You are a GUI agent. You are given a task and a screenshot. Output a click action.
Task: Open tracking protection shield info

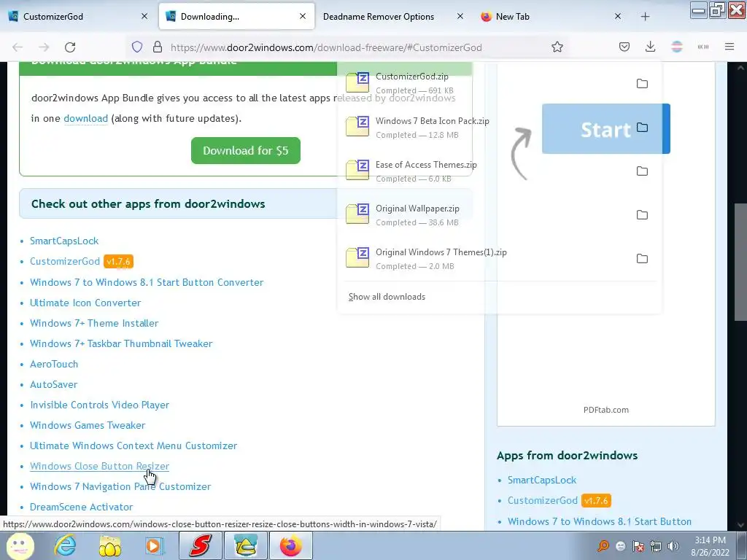(137, 47)
